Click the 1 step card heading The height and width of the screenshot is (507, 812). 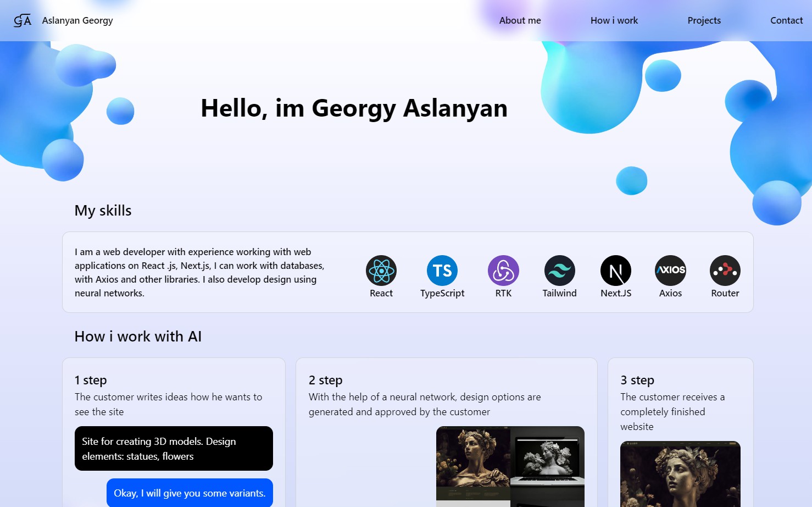tap(91, 380)
